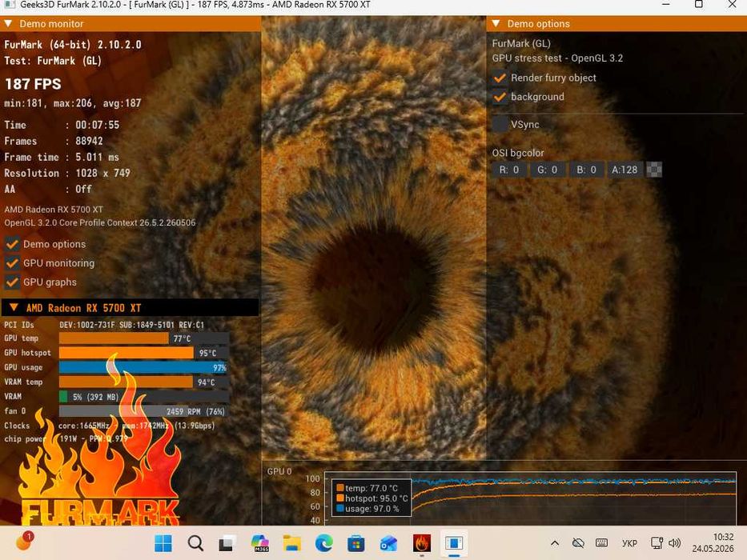Collapse the AMD Radeon RX 5700 XT section
The width and height of the screenshot is (747, 560).
point(14,308)
